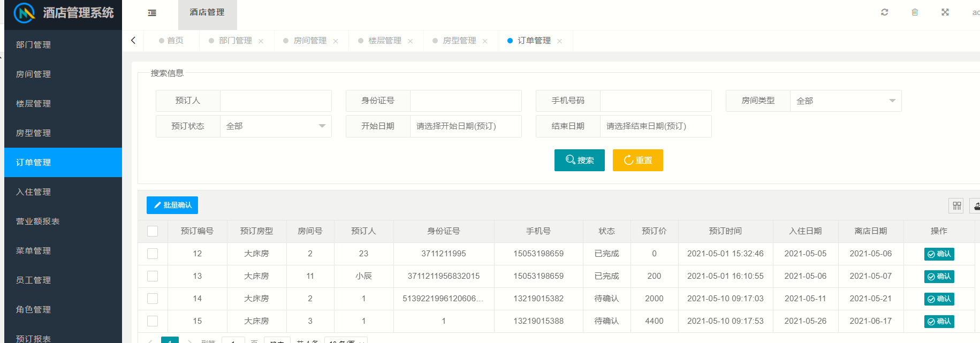Open the 开始日期 date picker field
The image size is (980, 343).
(x=466, y=126)
